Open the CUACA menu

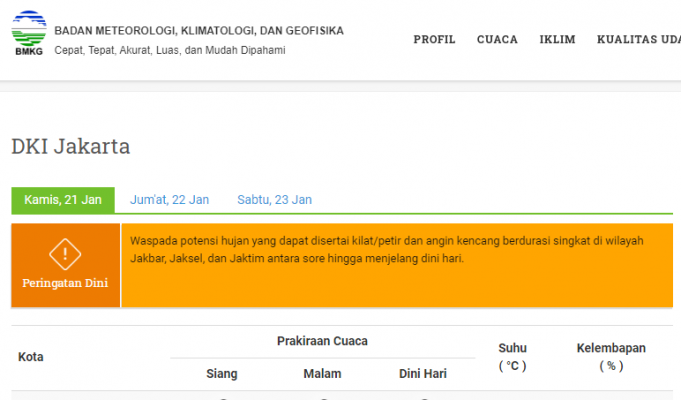point(497,40)
